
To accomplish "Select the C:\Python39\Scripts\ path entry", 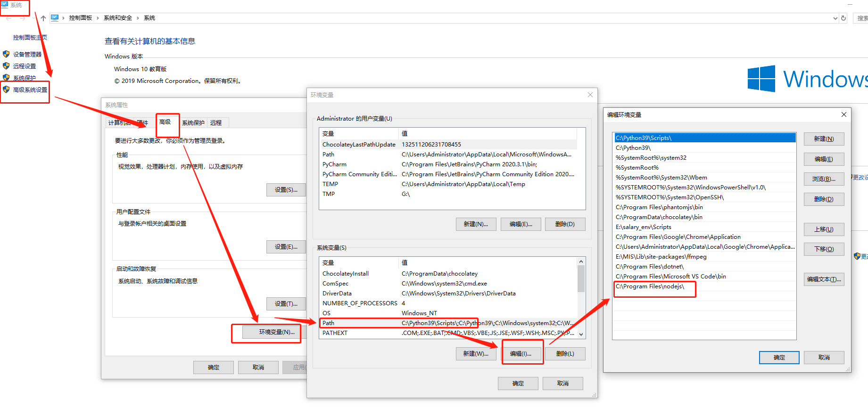I will (704, 138).
